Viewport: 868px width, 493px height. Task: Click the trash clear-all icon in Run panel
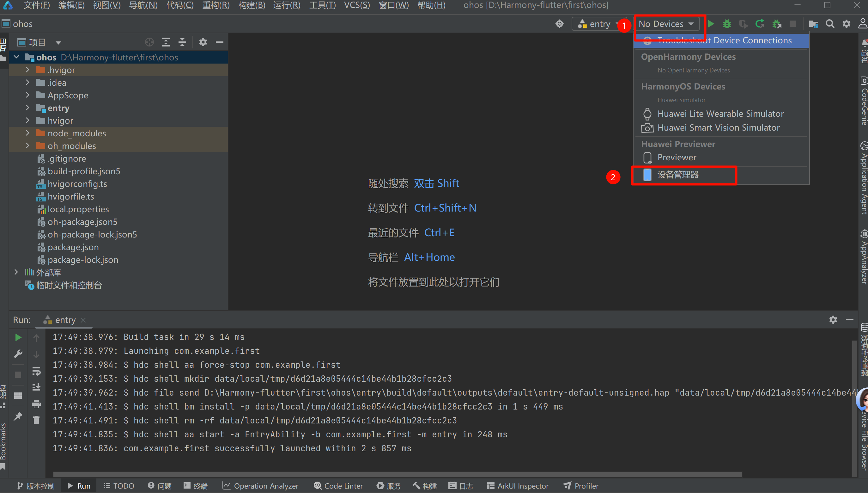click(x=36, y=420)
